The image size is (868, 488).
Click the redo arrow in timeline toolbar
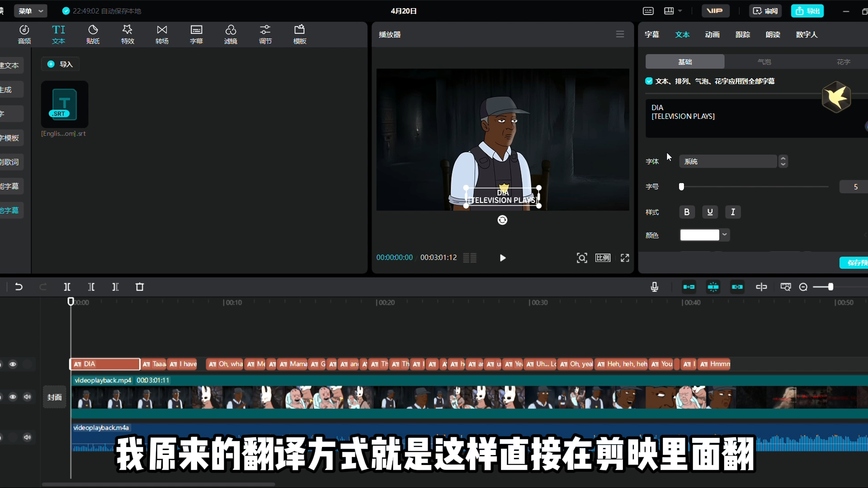(x=43, y=287)
